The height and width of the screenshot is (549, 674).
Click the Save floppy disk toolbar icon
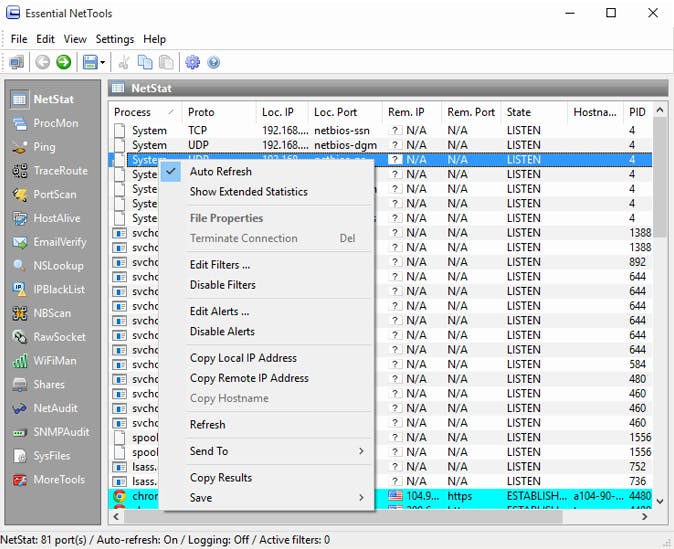tap(90, 62)
